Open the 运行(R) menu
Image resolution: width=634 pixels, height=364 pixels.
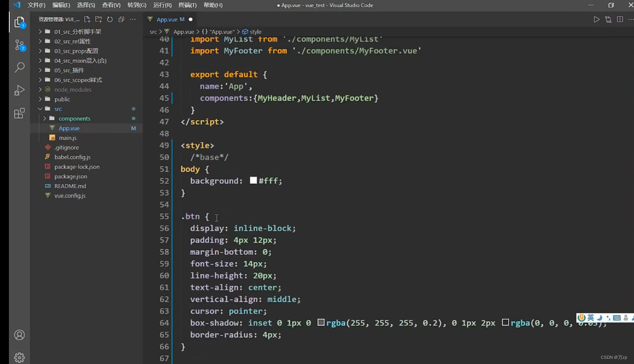(162, 5)
